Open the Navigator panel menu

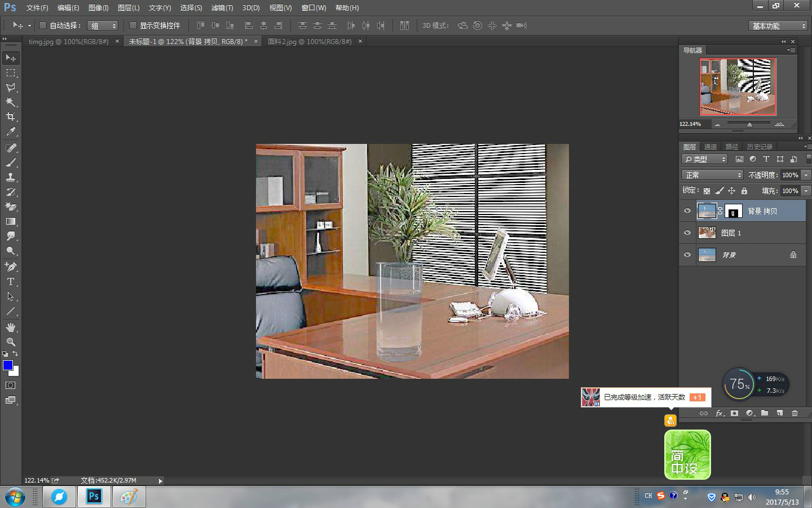791,50
